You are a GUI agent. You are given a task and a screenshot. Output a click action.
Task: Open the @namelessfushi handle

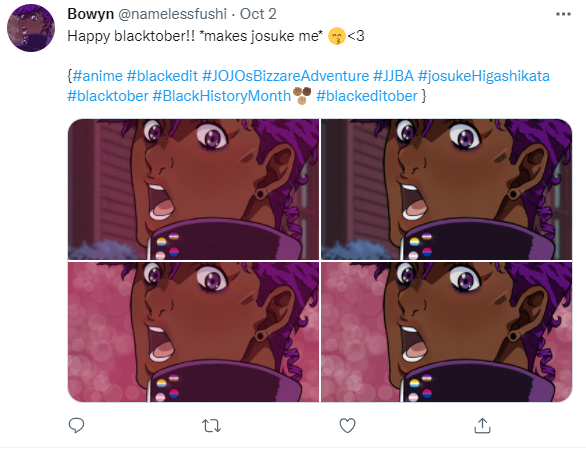pyautogui.click(x=173, y=14)
